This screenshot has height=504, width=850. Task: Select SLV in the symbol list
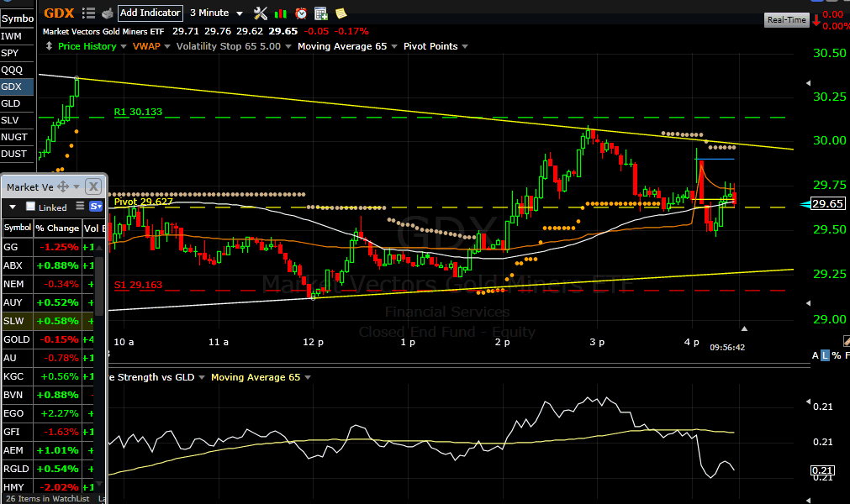[17, 120]
